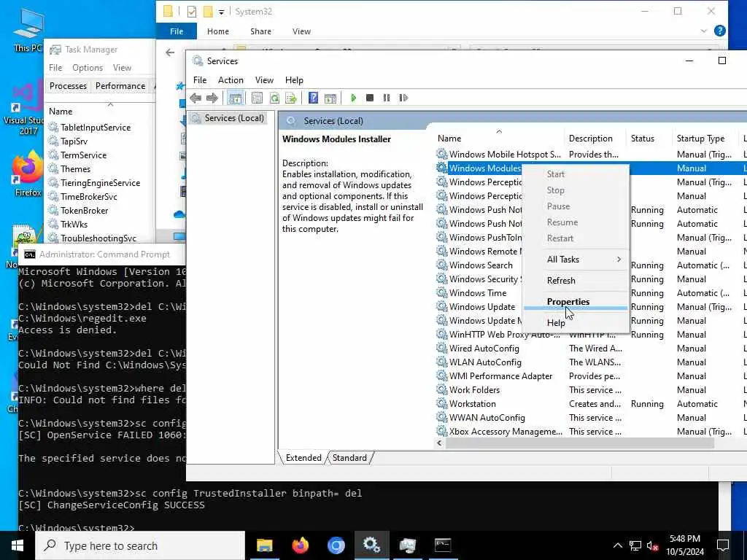Click the Restart Service icon

[x=403, y=98]
